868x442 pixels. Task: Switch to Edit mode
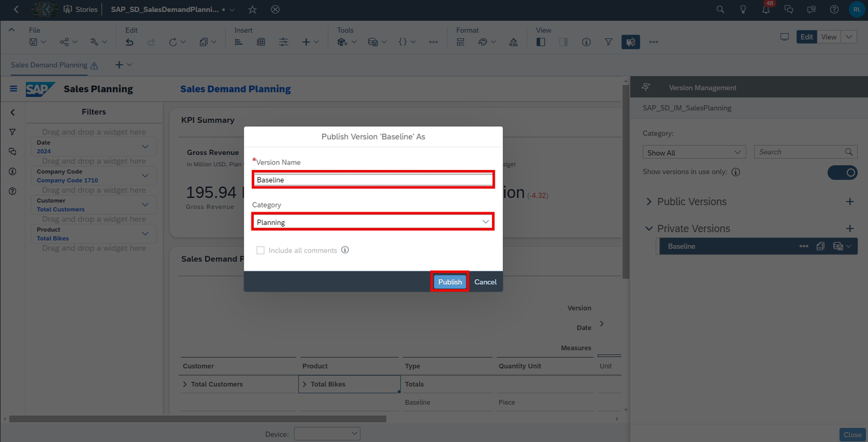(807, 37)
